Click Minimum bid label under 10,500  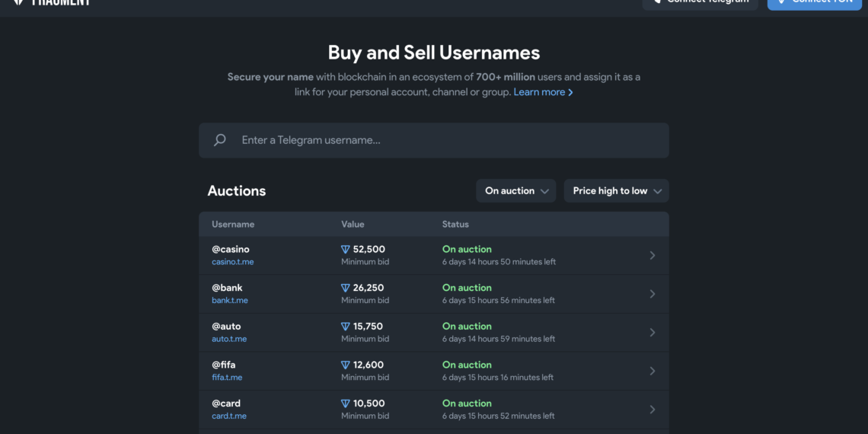click(365, 416)
